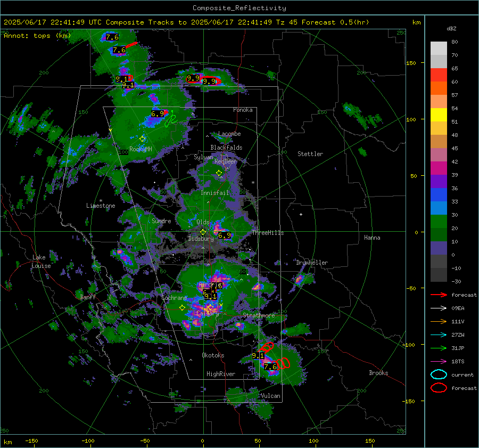Click the Vulcan city label
This screenshot has width=479, height=448.
tap(270, 396)
